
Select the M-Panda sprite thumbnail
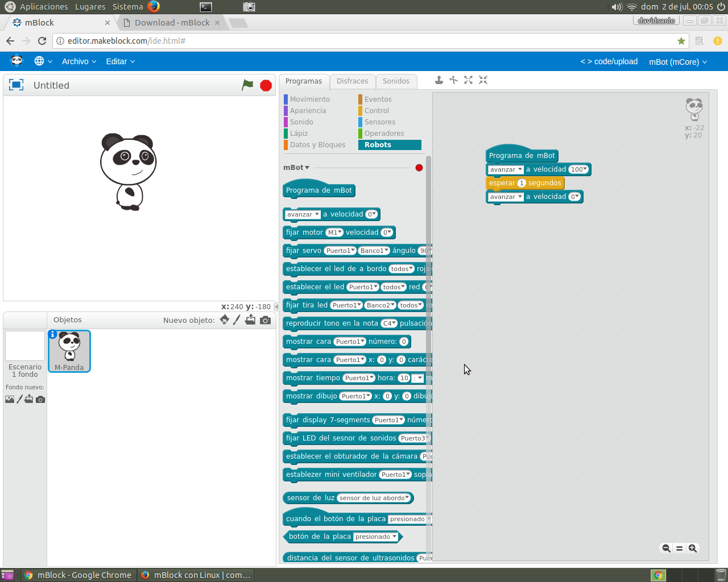69,351
